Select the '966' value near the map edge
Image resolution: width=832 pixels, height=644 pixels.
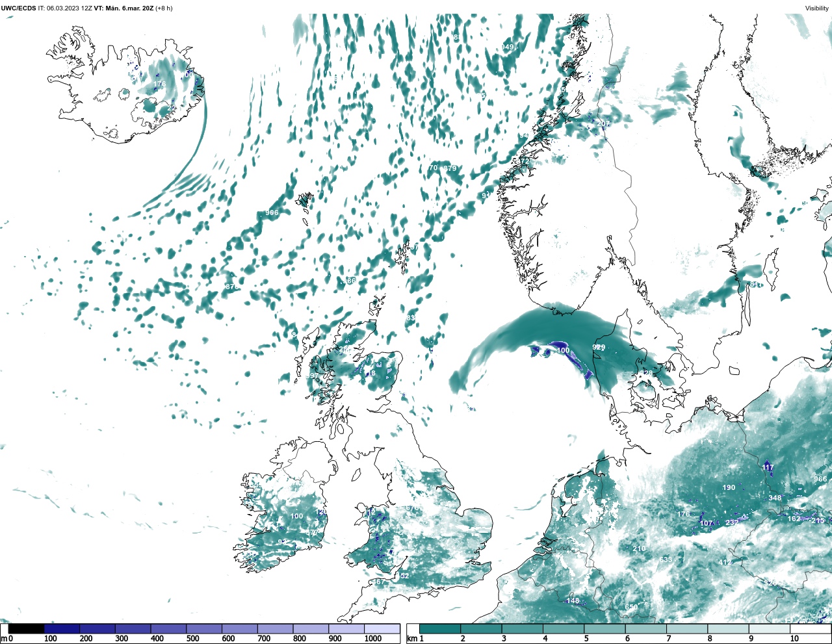(820, 479)
